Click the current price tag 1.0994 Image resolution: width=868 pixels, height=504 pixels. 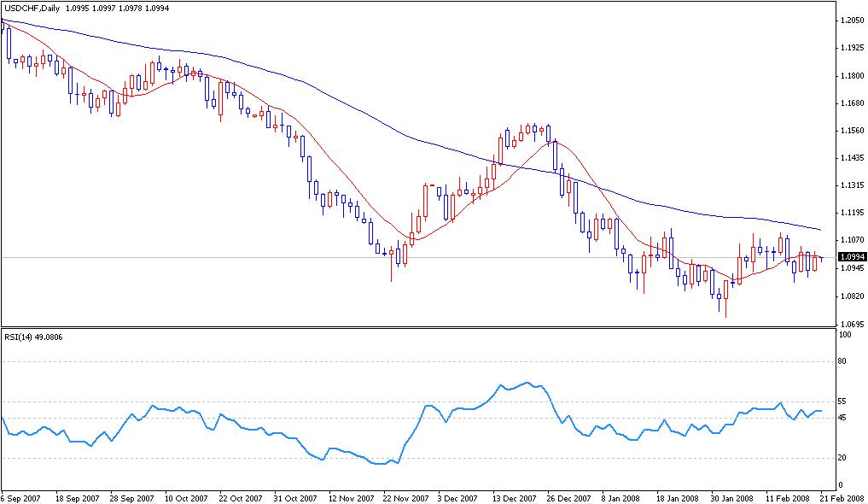853,257
